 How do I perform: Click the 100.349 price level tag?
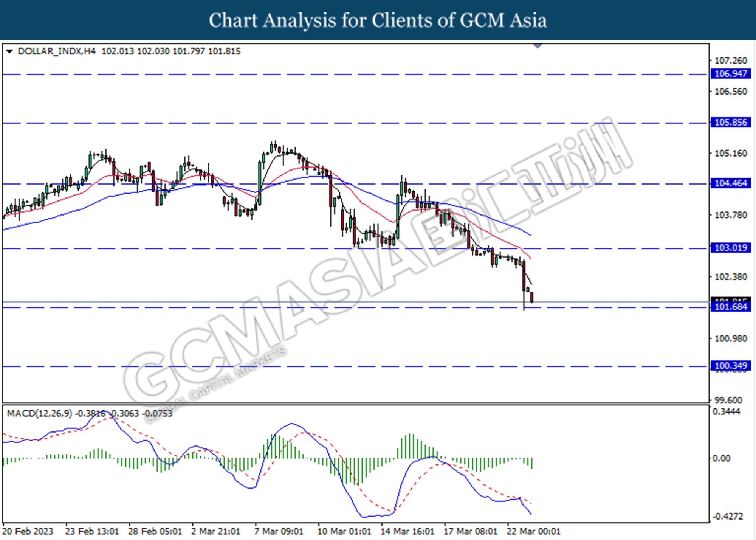[x=730, y=366]
